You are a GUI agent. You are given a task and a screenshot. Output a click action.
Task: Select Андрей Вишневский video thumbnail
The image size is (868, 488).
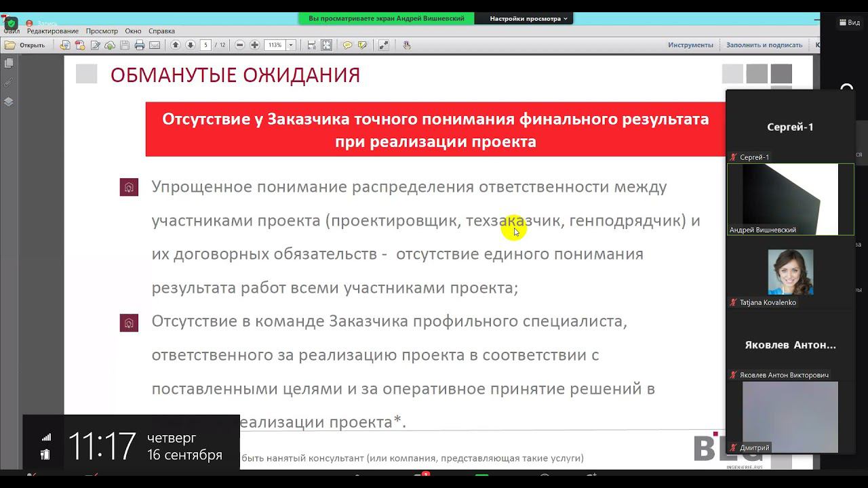coord(790,199)
